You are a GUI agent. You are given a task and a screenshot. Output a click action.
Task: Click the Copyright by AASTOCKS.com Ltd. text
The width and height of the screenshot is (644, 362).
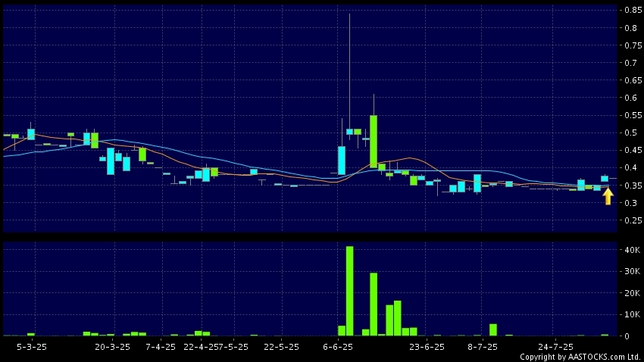(x=580, y=357)
